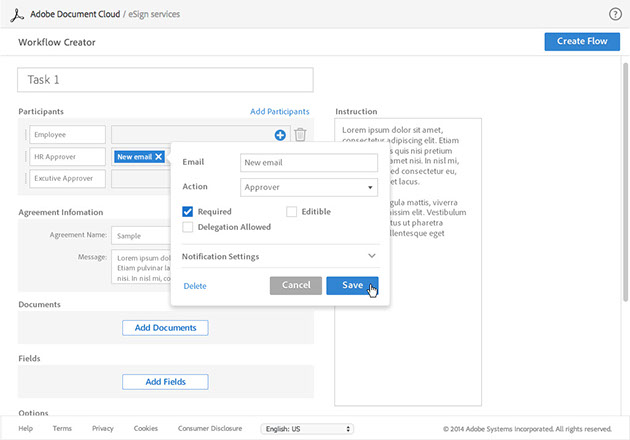
Task: Click the Add Participants link
Action: click(x=279, y=111)
